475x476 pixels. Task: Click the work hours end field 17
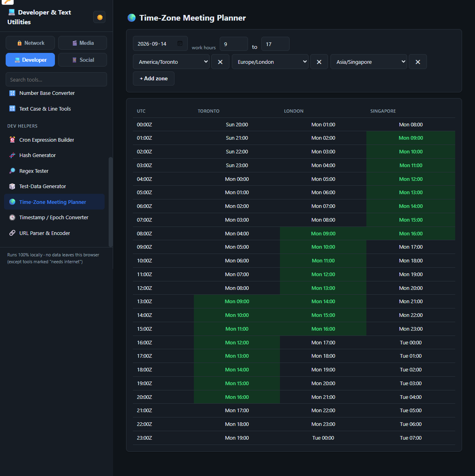275,44
